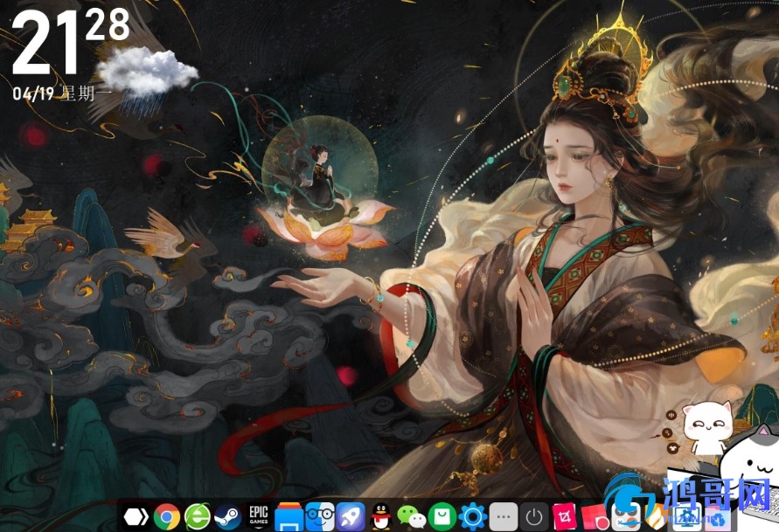Click the pet's top brown round button
Image resolution: width=779 pixels, height=532 pixels.
pos(671,415)
